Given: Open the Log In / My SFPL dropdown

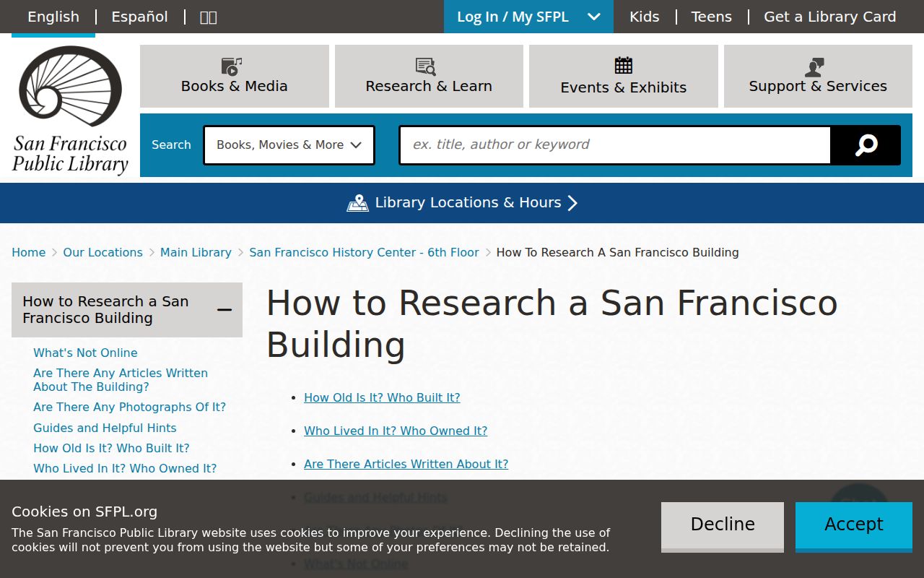Looking at the screenshot, I should (528, 17).
